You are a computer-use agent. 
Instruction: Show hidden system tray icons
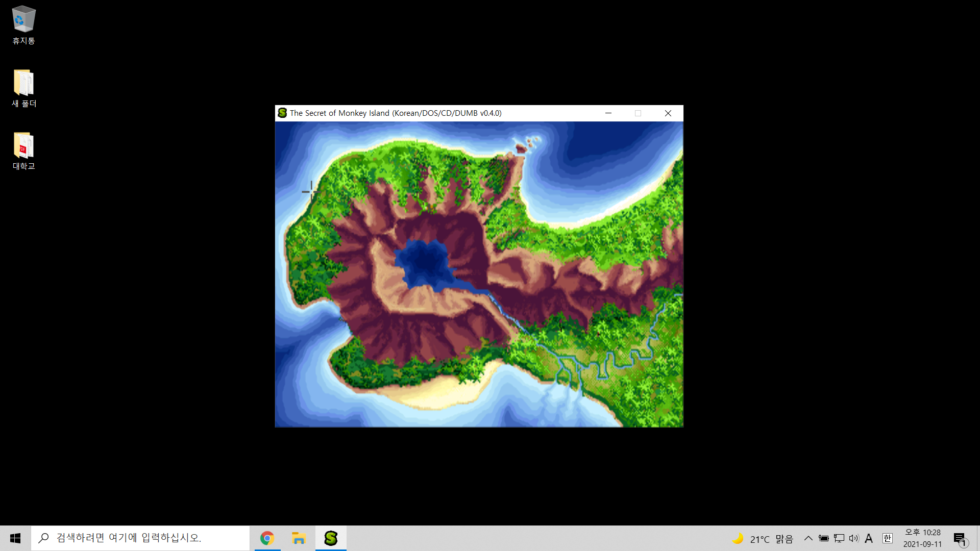point(808,538)
